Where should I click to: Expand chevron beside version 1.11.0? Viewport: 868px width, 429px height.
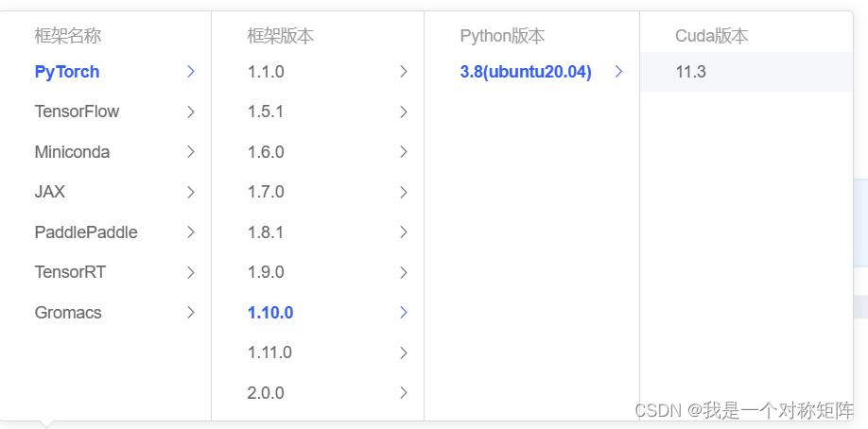404,352
